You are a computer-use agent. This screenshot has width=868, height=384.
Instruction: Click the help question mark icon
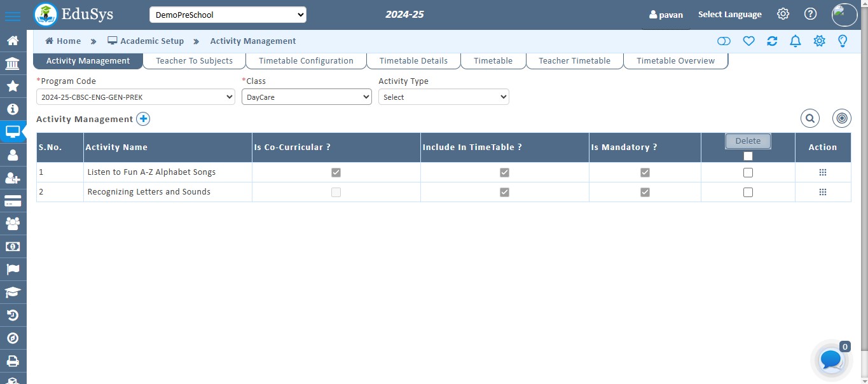pos(810,14)
